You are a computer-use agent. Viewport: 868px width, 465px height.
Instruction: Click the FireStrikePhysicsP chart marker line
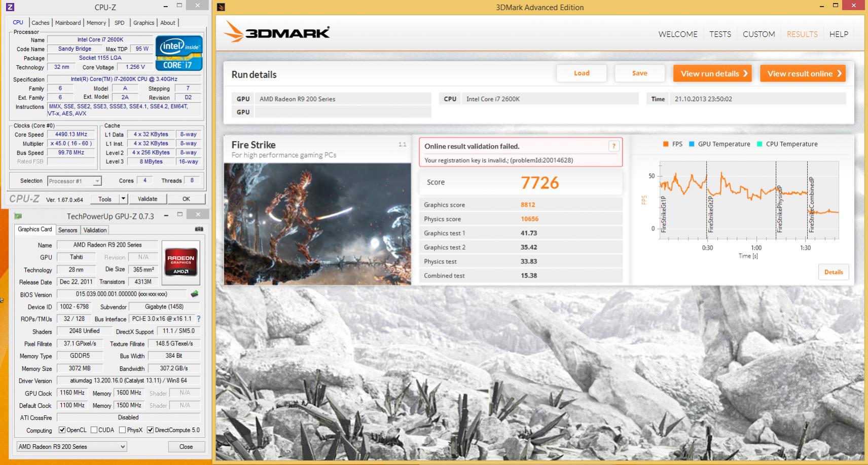tap(776, 201)
